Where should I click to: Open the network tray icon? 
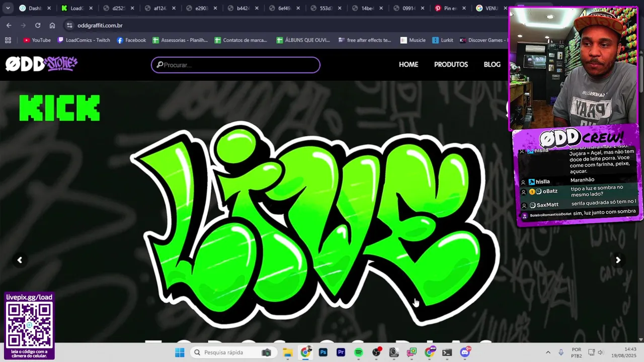click(592, 352)
